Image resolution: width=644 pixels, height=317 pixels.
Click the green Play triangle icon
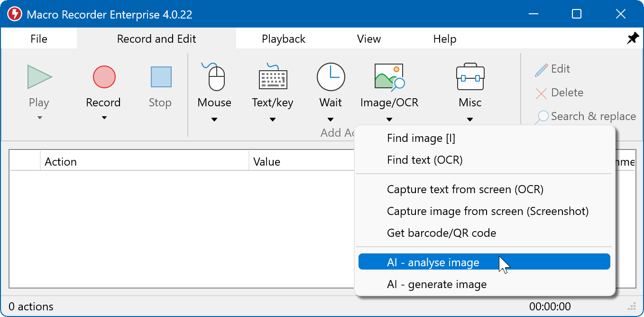(39, 77)
